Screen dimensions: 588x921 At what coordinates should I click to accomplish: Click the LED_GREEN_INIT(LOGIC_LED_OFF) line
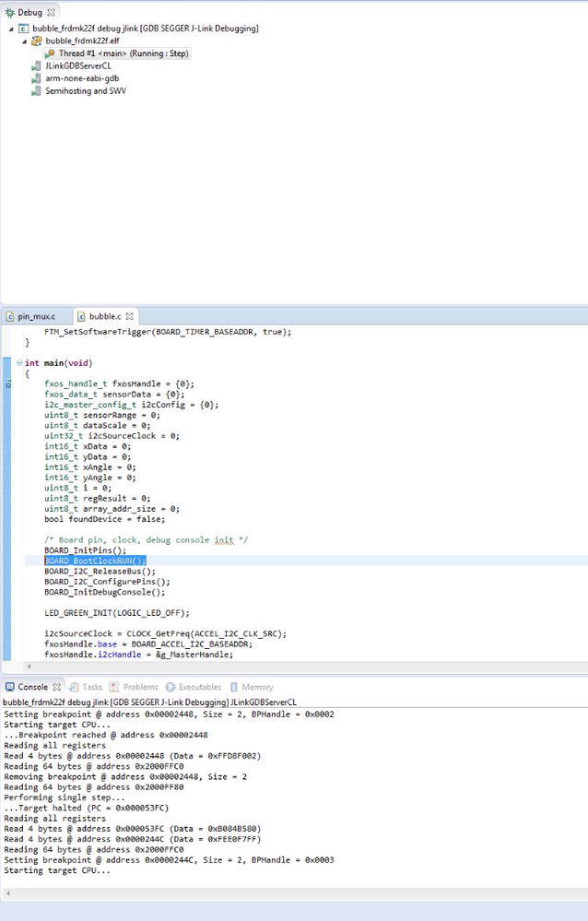[117, 613]
